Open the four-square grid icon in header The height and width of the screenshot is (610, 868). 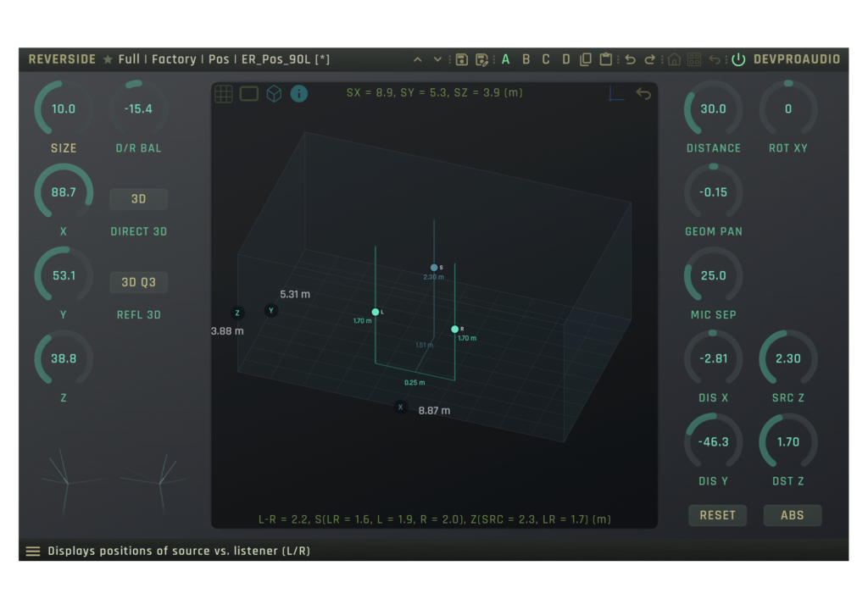[x=694, y=59]
